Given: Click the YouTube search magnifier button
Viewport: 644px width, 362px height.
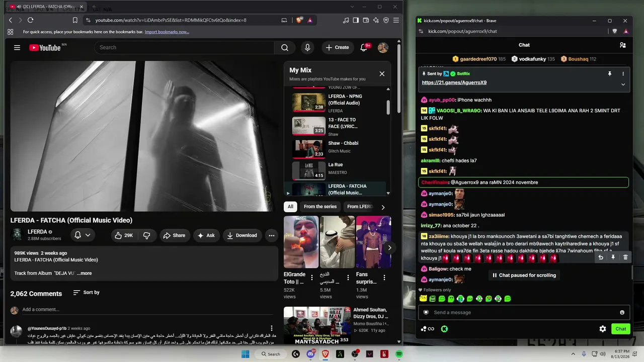Looking at the screenshot, I should click(285, 47).
